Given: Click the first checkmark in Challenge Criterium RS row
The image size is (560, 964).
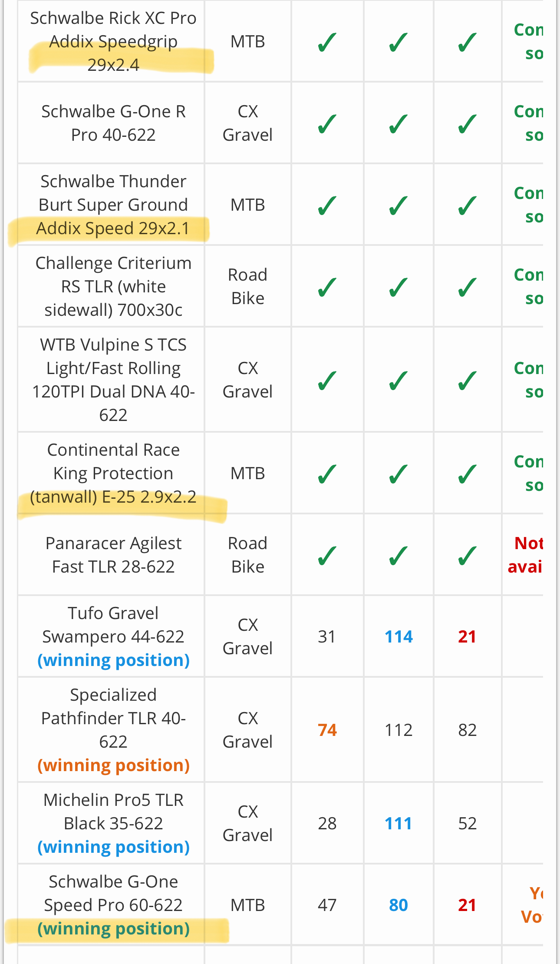Looking at the screenshot, I should click(x=327, y=287).
